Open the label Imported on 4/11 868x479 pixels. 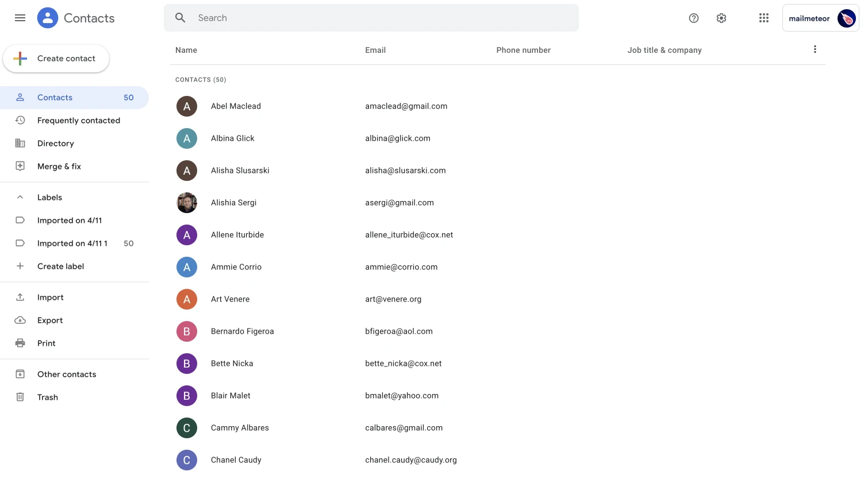[70, 220]
